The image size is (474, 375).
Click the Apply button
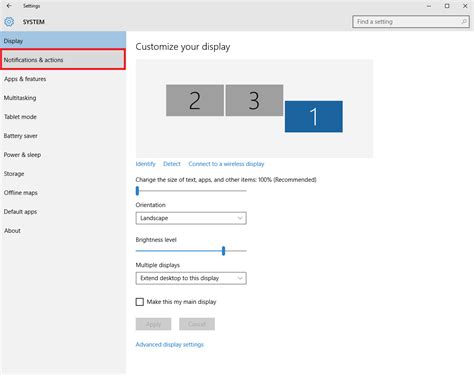(x=153, y=324)
